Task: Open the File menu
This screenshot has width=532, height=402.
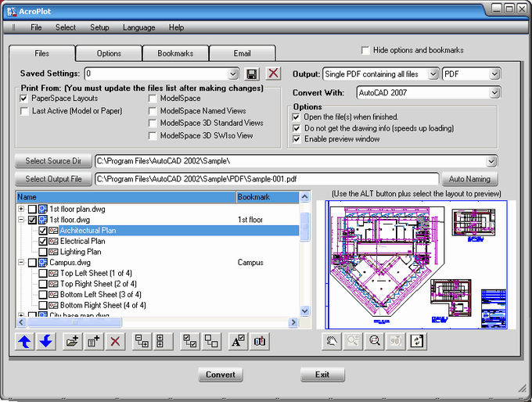Action: (36, 27)
